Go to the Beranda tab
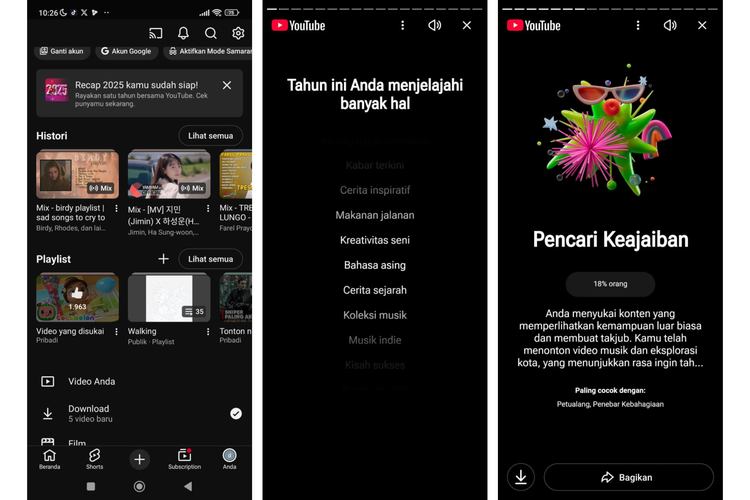 click(49, 459)
